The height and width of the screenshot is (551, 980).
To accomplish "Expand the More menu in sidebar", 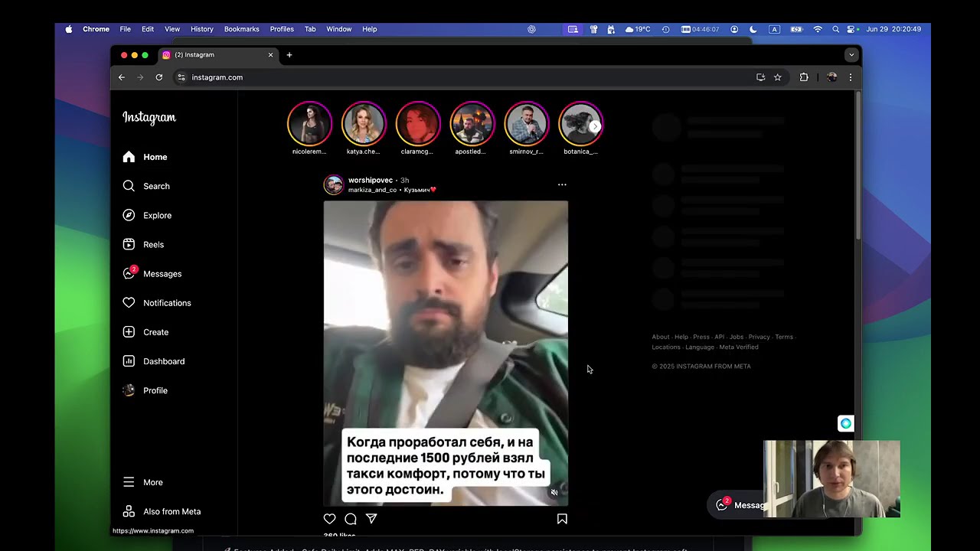I will 143,482.
